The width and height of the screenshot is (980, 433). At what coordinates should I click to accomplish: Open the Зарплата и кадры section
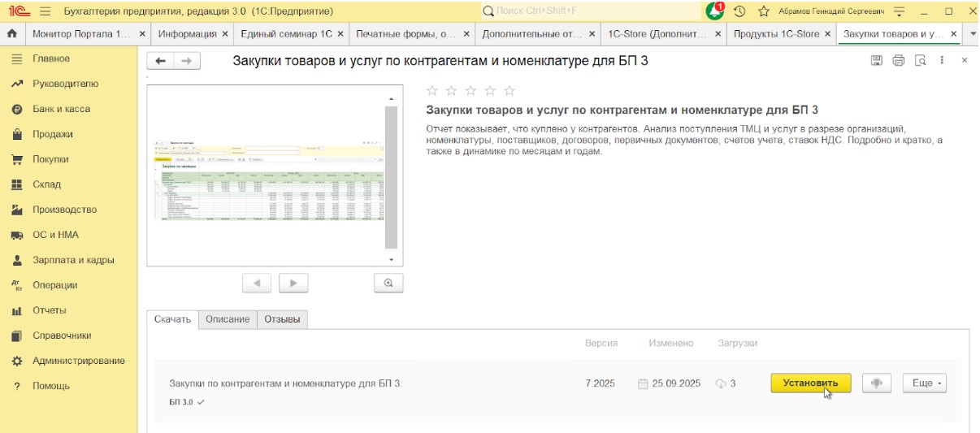click(73, 260)
